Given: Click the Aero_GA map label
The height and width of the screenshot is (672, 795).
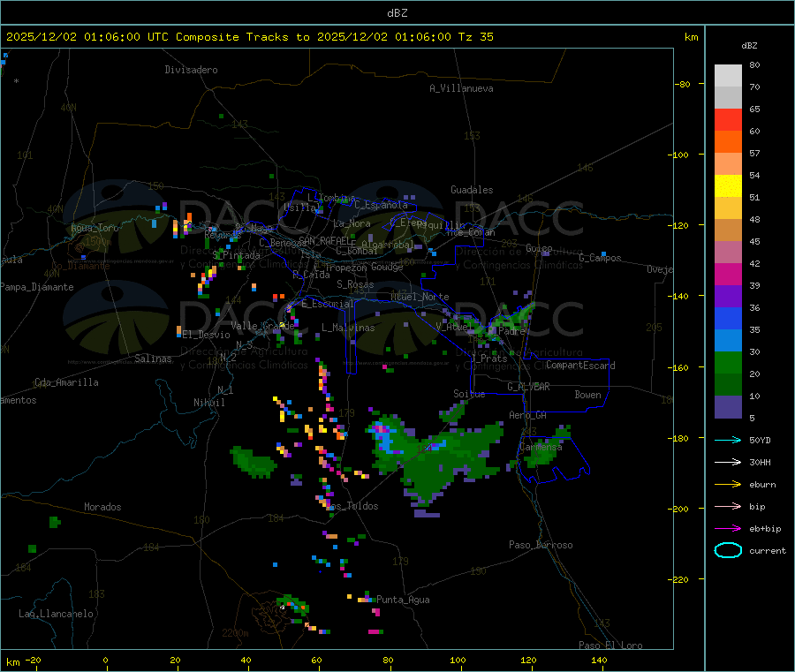Looking at the screenshot, I should (528, 415).
